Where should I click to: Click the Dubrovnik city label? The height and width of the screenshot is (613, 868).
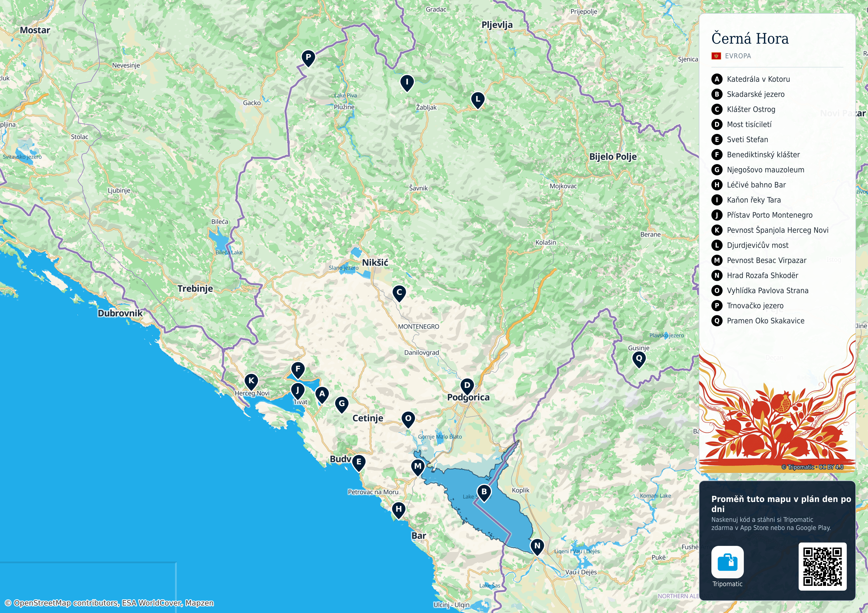point(120,313)
